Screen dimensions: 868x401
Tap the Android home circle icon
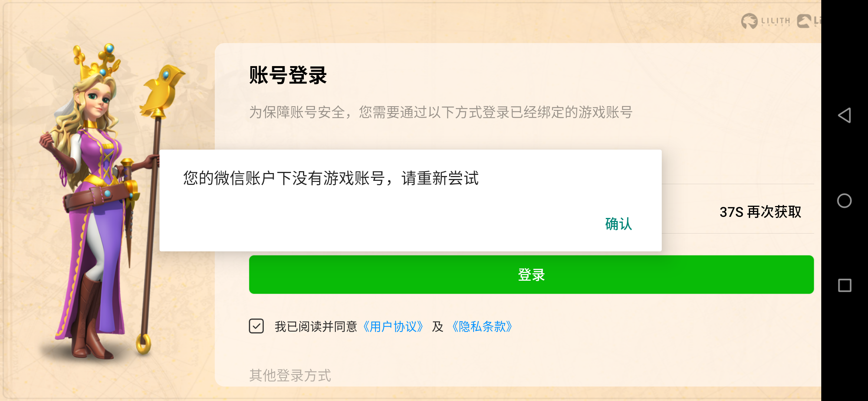coord(844,201)
